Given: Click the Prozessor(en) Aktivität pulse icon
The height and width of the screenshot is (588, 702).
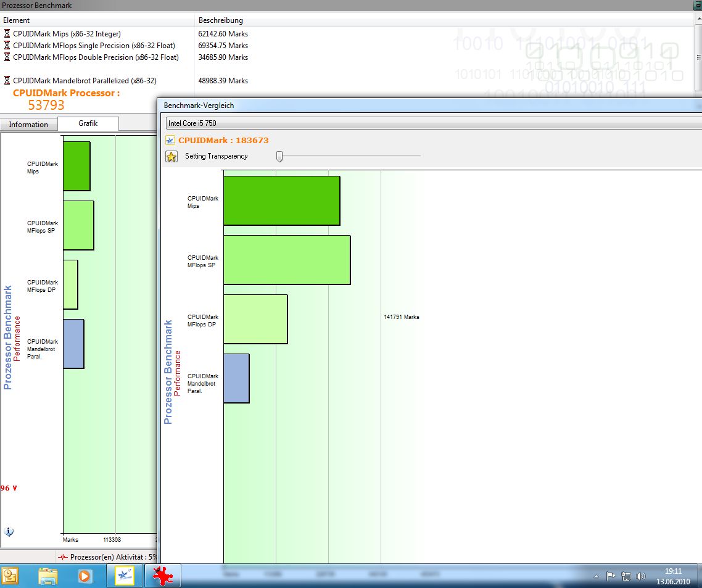Looking at the screenshot, I should point(63,557).
